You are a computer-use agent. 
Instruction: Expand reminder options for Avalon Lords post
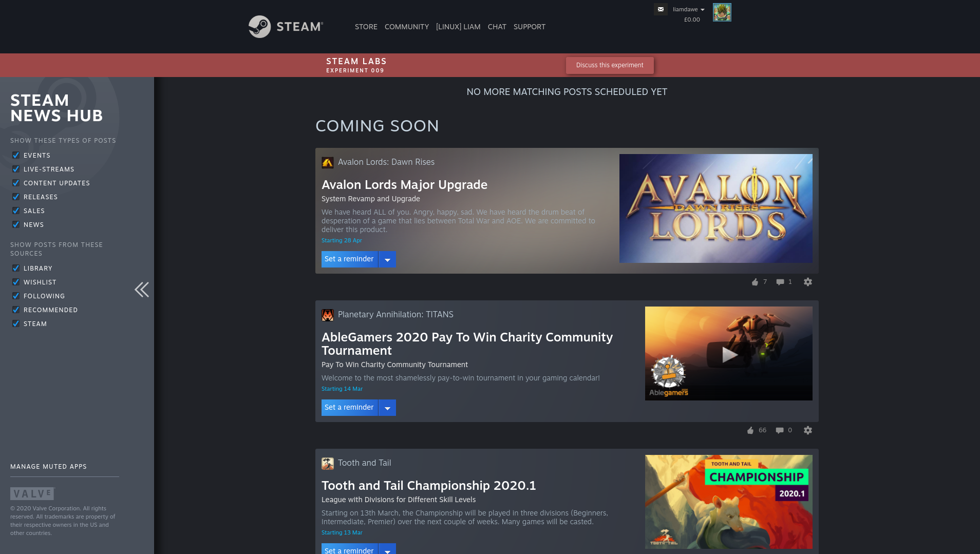pos(387,259)
